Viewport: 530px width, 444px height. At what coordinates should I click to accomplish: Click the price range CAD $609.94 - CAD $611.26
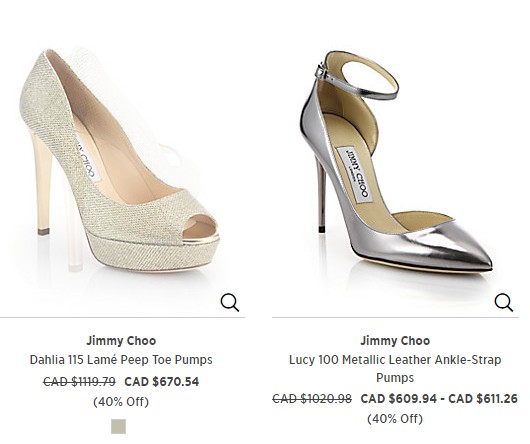pyautogui.click(x=439, y=399)
